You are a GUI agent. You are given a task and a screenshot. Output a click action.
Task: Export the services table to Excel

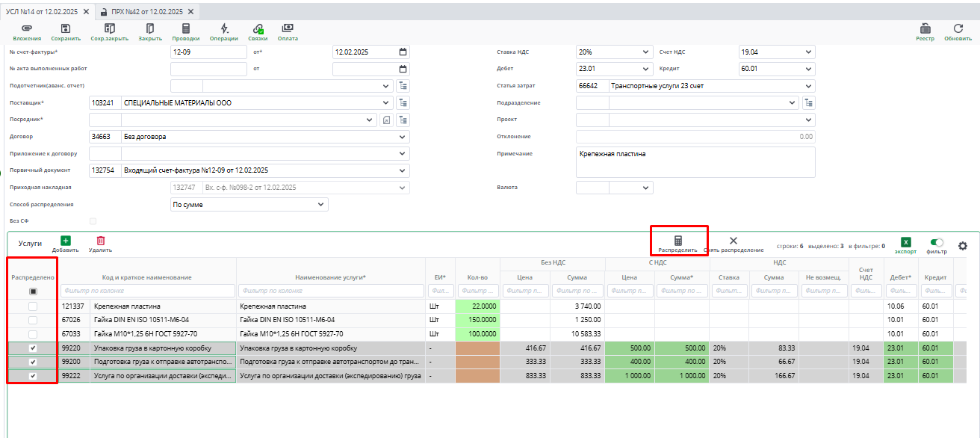[x=905, y=242]
